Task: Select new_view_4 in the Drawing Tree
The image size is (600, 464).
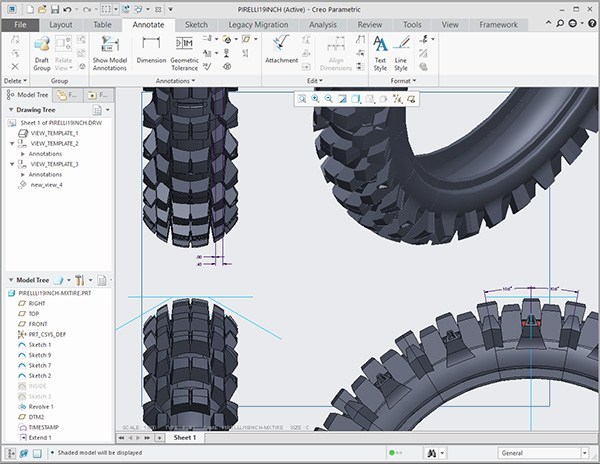Action: (x=47, y=185)
